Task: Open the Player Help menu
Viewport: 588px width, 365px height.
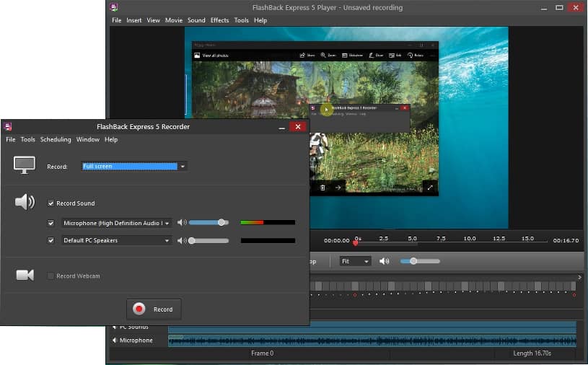Action: (x=260, y=20)
